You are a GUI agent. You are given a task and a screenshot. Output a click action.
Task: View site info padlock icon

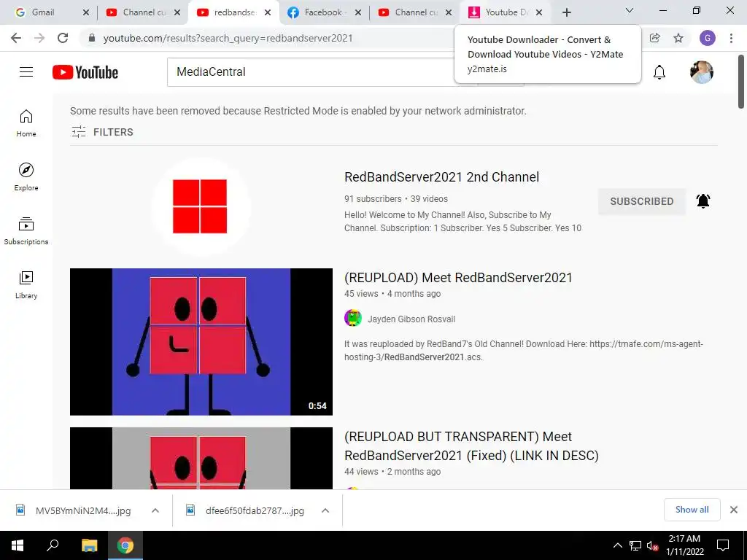92,38
